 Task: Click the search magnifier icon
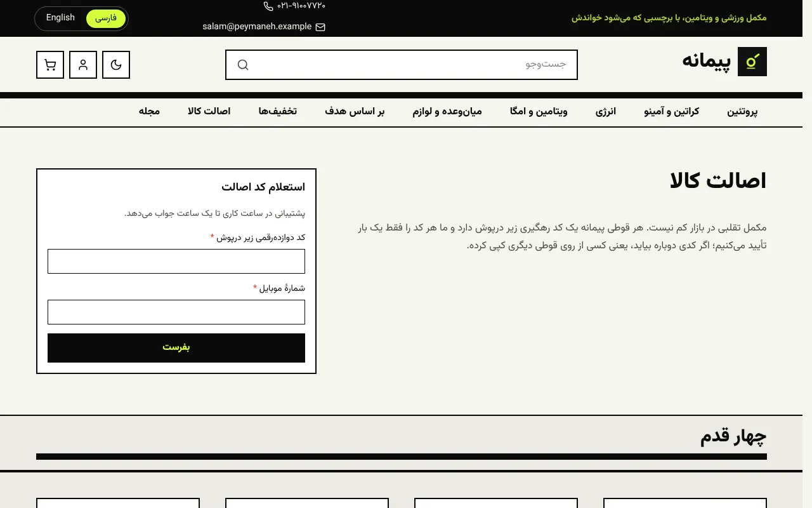coord(243,65)
